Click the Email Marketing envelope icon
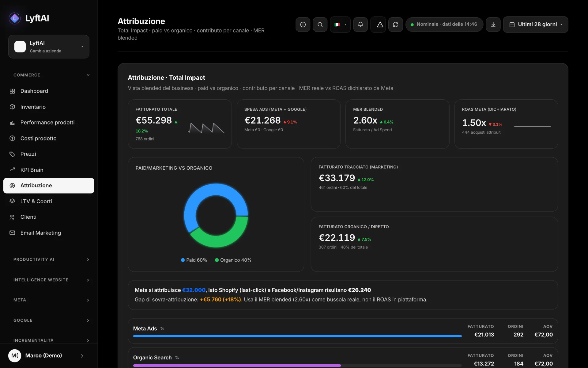Image resolution: width=588 pixels, height=368 pixels. [x=12, y=233]
